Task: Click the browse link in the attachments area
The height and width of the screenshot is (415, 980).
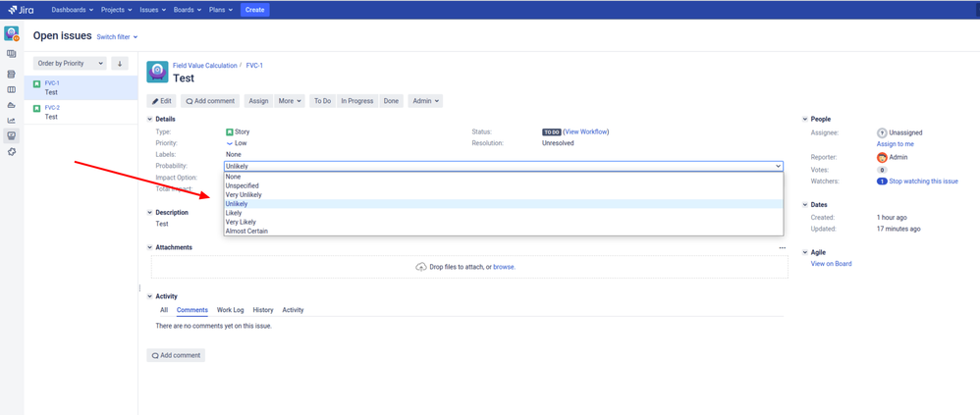Action: point(503,267)
